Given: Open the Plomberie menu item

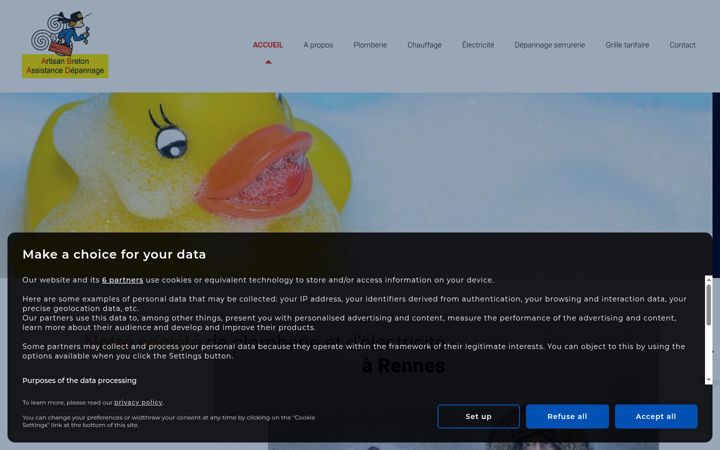Looking at the screenshot, I should click(370, 45).
